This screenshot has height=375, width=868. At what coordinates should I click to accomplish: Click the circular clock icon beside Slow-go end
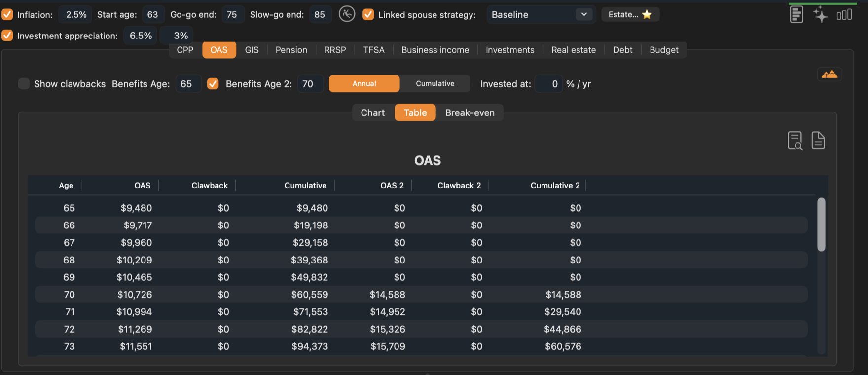347,14
